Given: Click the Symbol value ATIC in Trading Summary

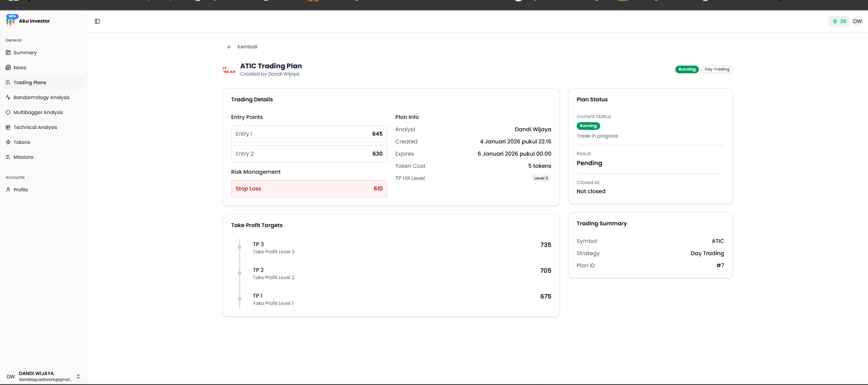Looking at the screenshot, I should click(x=718, y=241).
